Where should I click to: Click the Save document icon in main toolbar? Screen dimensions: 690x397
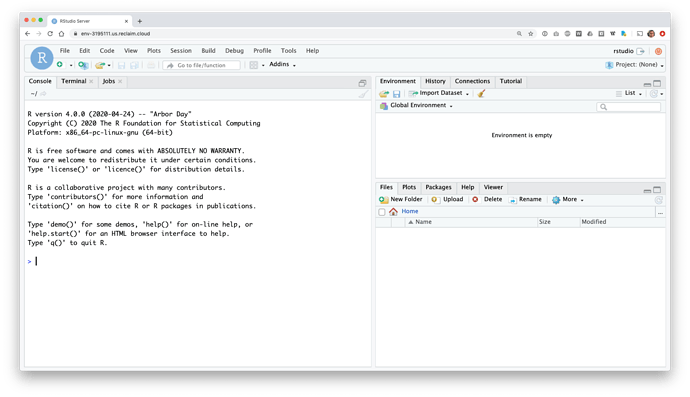(121, 65)
